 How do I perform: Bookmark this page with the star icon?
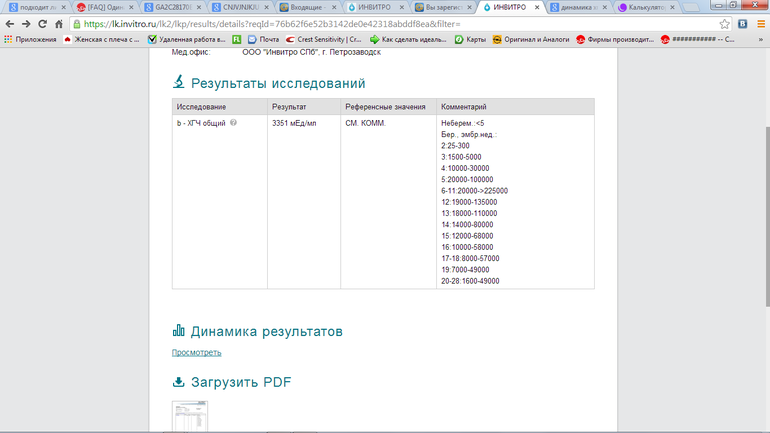coord(724,24)
